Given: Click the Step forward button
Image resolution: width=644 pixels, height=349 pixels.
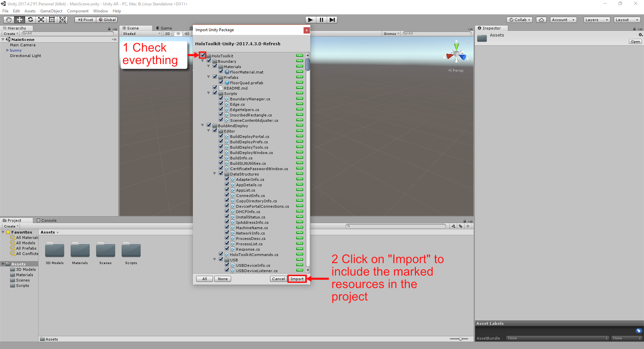Looking at the screenshot, I should pos(332,20).
